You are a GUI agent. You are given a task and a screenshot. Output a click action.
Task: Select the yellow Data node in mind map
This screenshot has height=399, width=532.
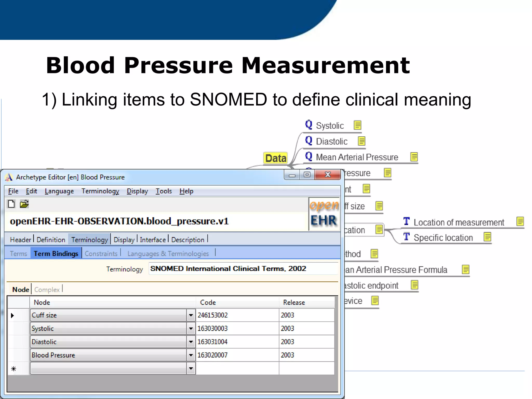pos(276,158)
